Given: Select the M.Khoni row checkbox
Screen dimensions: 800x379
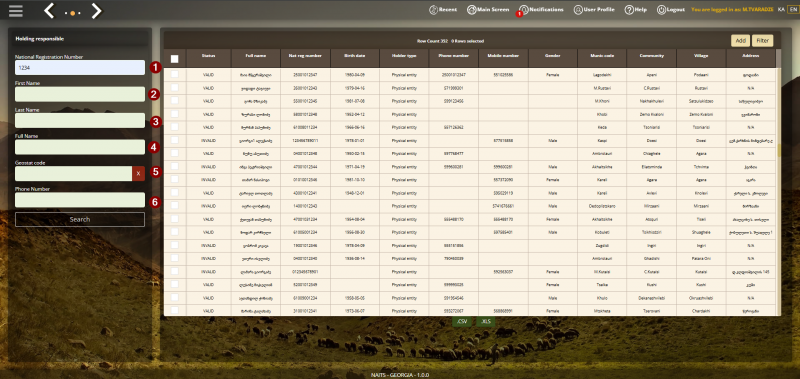Looking at the screenshot, I should tap(174, 101).
